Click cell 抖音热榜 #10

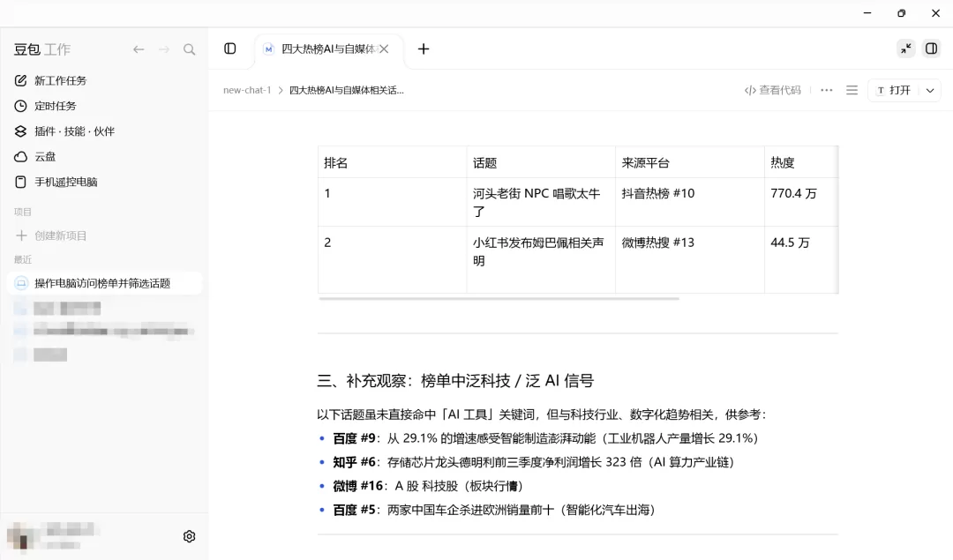(x=690, y=202)
